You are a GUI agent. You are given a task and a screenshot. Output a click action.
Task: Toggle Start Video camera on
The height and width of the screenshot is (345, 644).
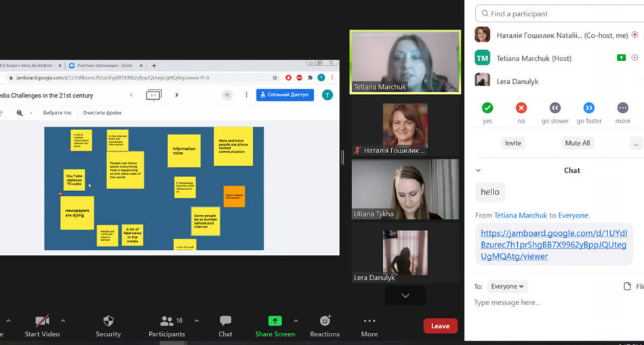click(x=42, y=321)
